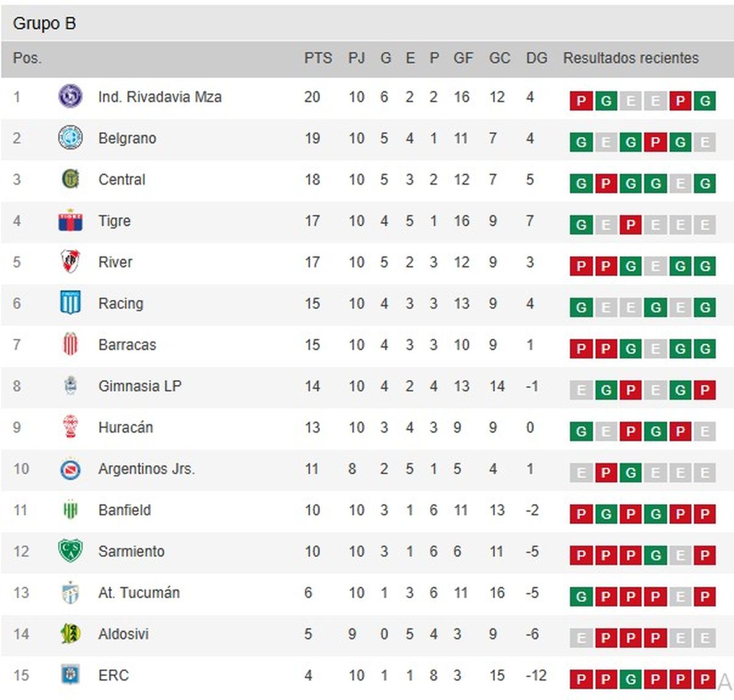Select the Racing club crest
734x700 pixels.
pyautogui.click(x=70, y=303)
